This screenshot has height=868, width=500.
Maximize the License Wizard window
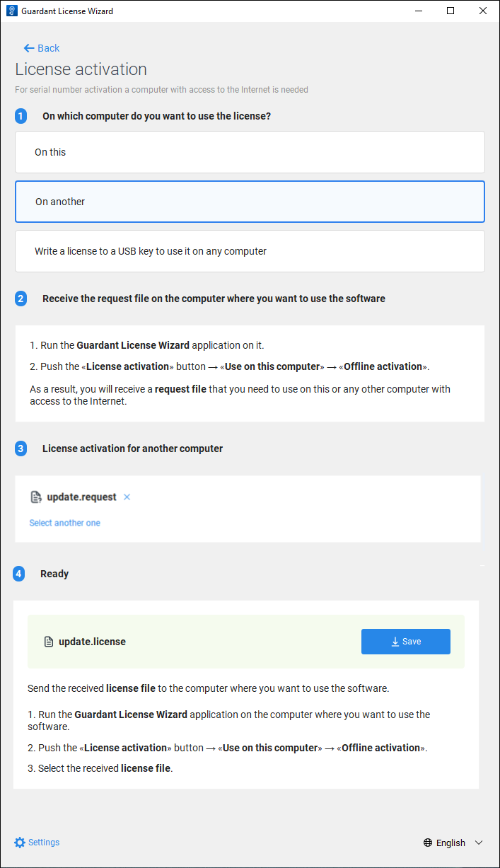(450, 11)
